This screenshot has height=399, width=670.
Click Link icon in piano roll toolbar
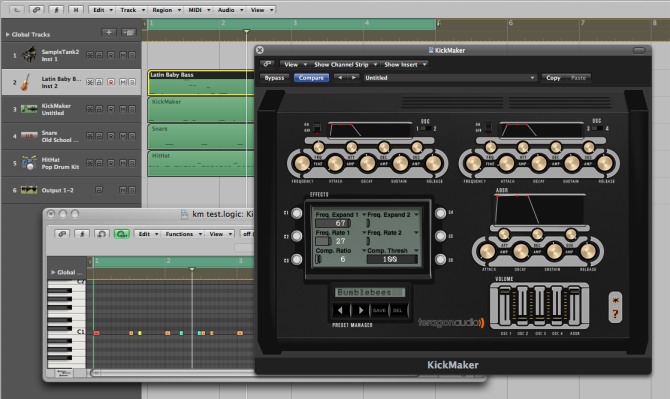62,234
